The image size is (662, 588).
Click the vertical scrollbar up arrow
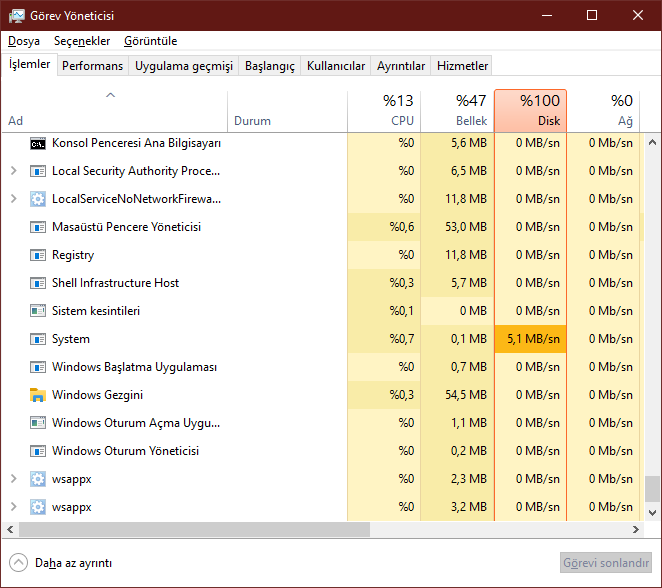click(652, 142)
